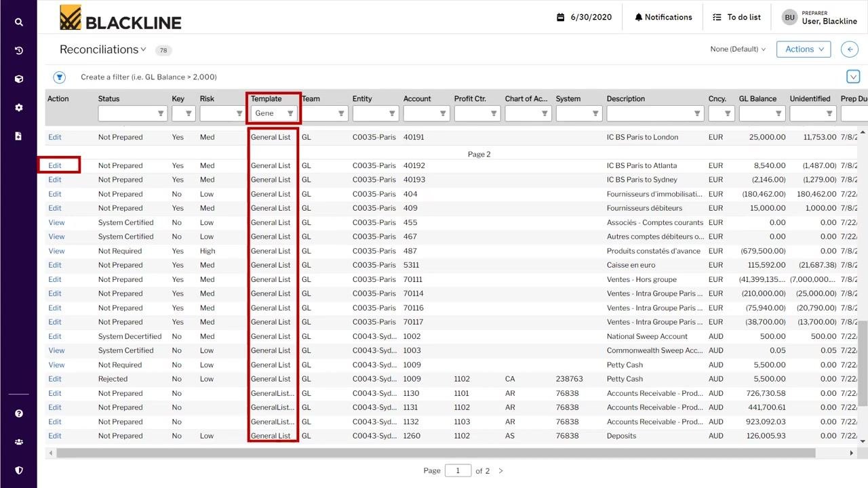
Task: Open the Actions dropdown button
Action: (x=804, y=49)
